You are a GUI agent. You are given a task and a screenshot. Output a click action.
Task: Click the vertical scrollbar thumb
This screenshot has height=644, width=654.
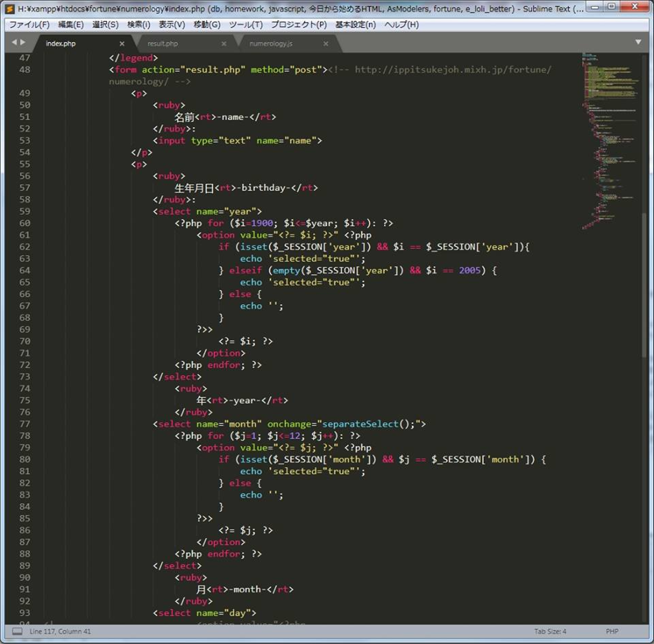[644, 284]
